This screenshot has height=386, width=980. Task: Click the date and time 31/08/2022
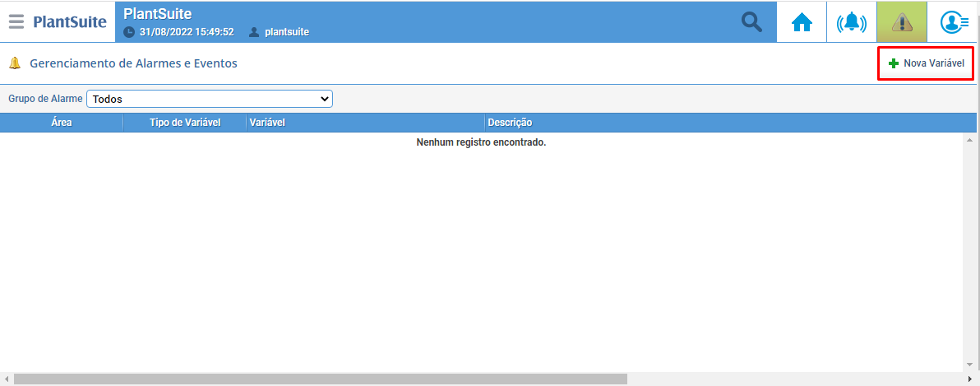coord(187,32)
